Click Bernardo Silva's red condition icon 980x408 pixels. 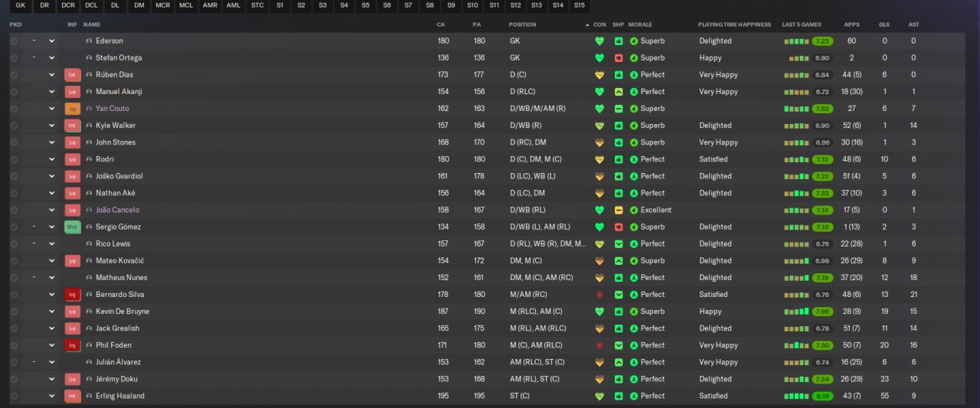pyautogui.click(x=599, y=295)
